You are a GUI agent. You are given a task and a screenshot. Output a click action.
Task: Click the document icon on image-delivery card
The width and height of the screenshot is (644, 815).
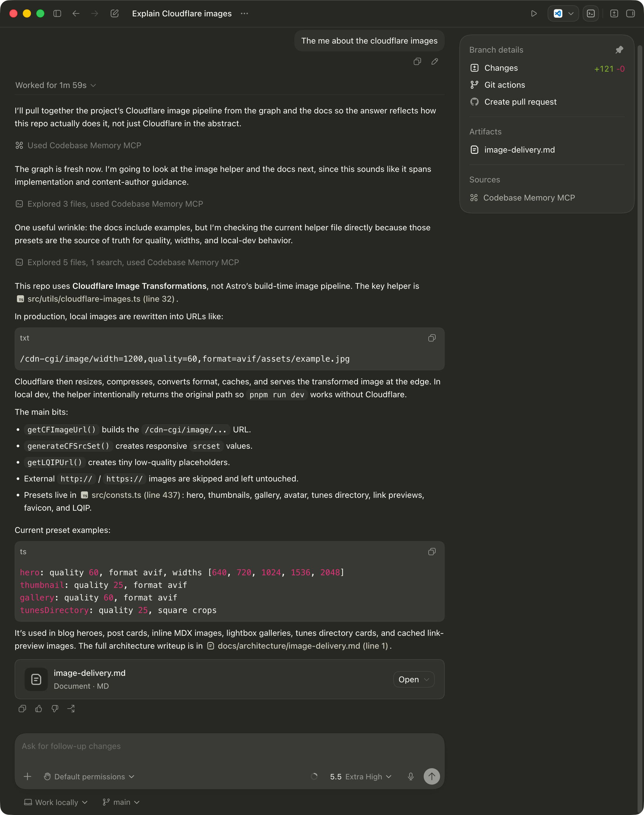pyautogui.click(x=36, y=679)
